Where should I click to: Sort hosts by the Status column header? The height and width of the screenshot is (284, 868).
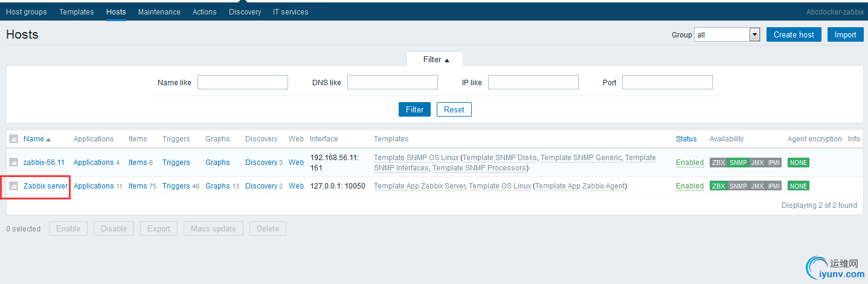coord(686,139)
